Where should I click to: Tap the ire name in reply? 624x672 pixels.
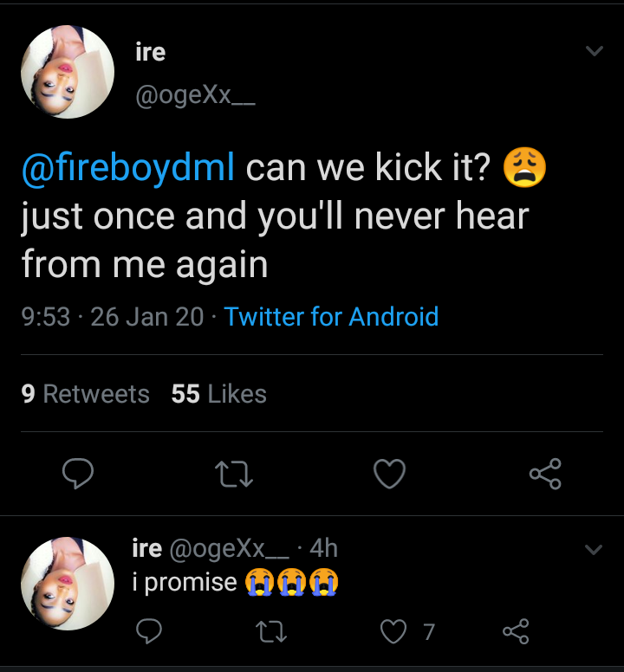146,548
